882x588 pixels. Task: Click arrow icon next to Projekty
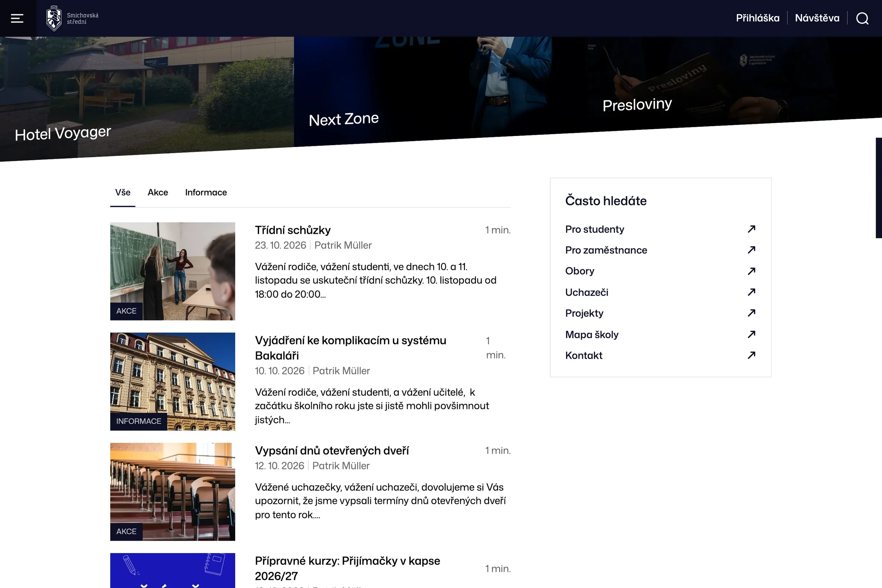(x=751, y=313)
